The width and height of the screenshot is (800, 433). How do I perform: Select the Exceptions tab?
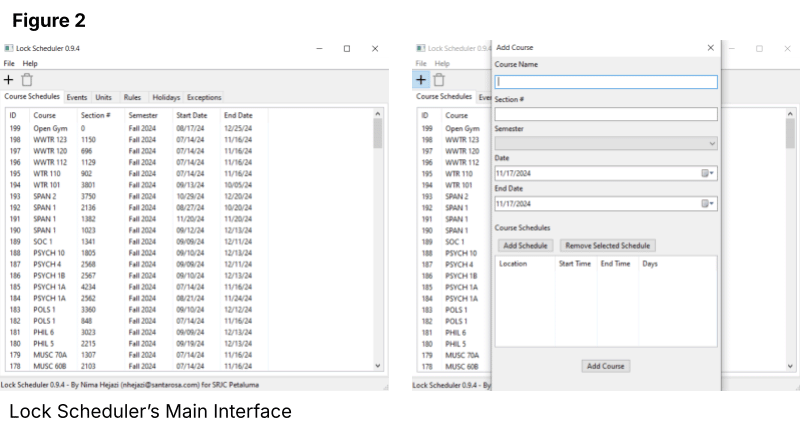(x=204, y=98)
